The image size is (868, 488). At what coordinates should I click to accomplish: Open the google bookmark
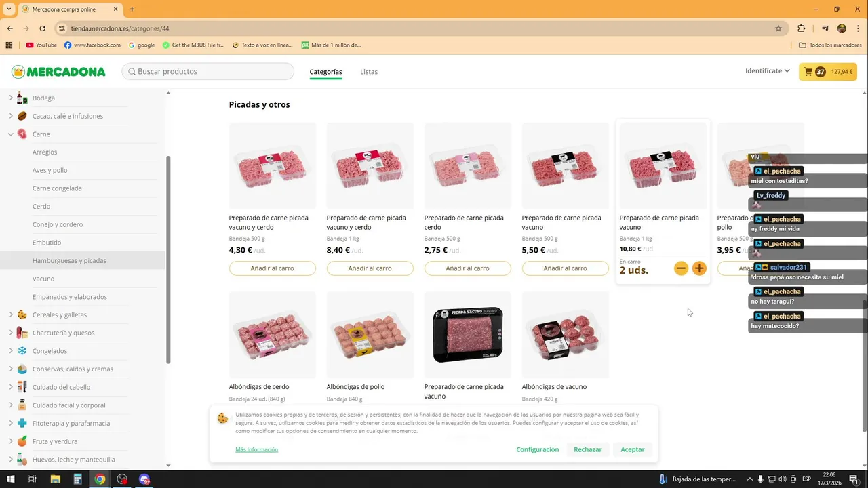coord(142,45)
